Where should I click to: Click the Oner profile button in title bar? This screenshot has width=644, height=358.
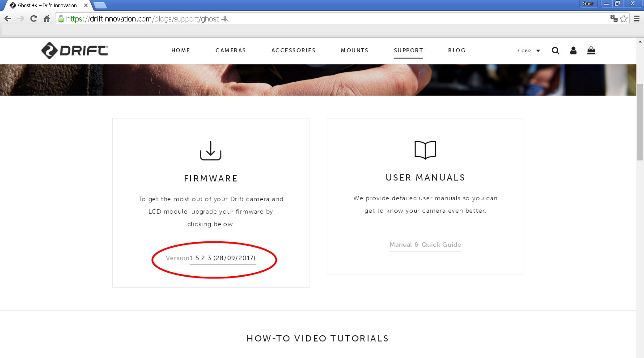(x=588, y=4)
